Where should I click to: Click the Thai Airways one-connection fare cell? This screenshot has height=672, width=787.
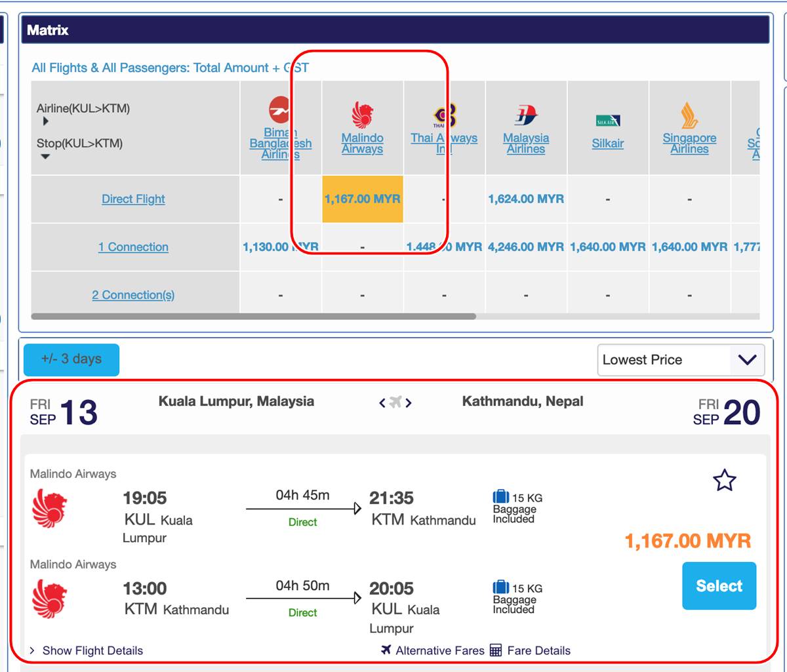pyautogui.click(x=444, y=247)
